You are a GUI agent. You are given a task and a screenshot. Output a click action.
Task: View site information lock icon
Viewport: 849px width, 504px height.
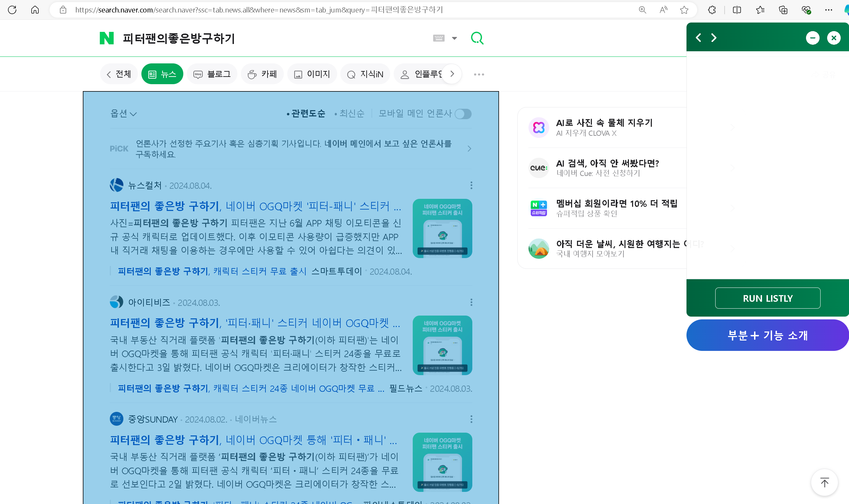[63, 10]
